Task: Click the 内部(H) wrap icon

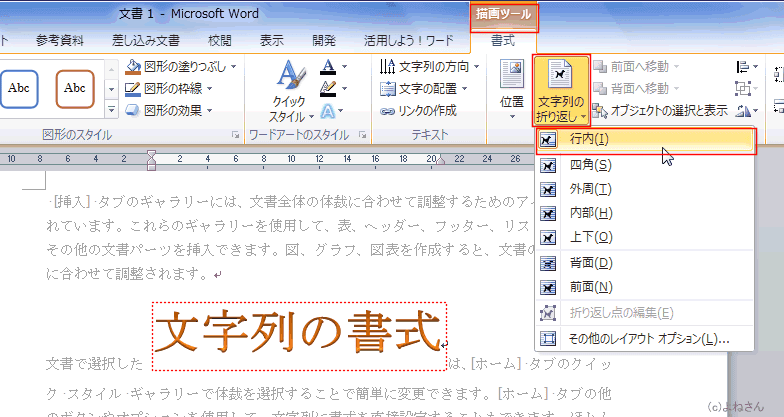Action: point(548,213)
